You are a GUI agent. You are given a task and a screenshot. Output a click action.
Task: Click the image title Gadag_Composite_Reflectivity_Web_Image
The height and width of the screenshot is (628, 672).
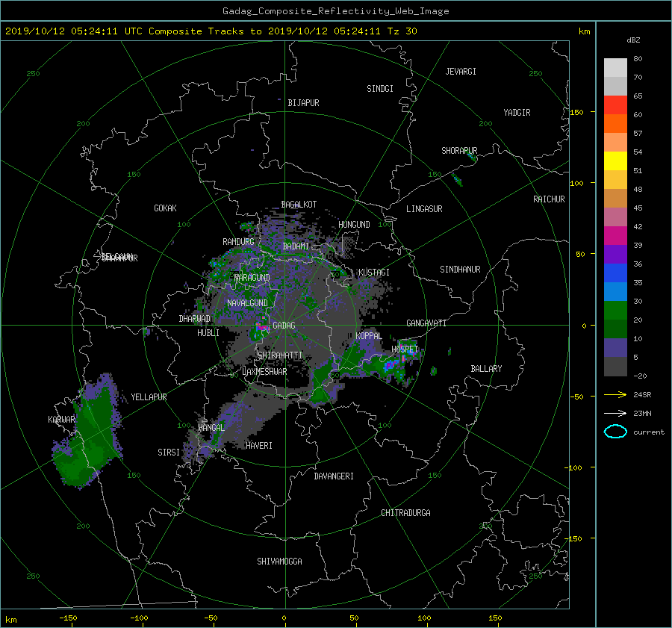335,11
